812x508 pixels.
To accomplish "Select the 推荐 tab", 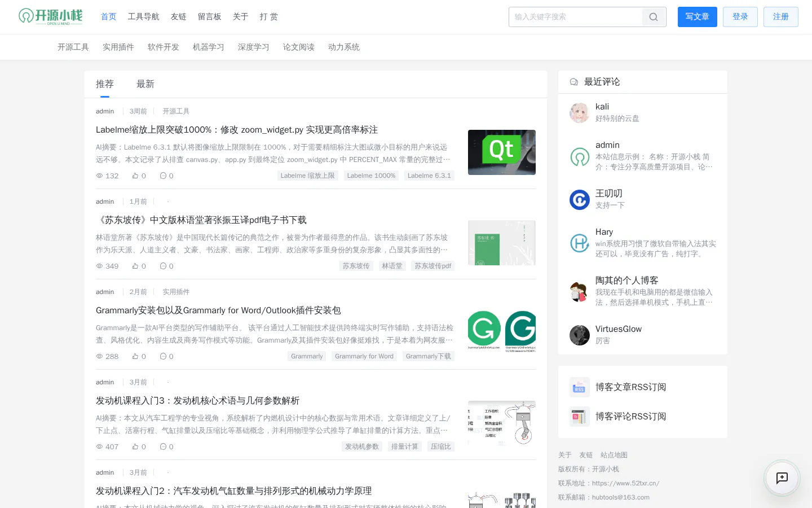I will click(105, 84).
